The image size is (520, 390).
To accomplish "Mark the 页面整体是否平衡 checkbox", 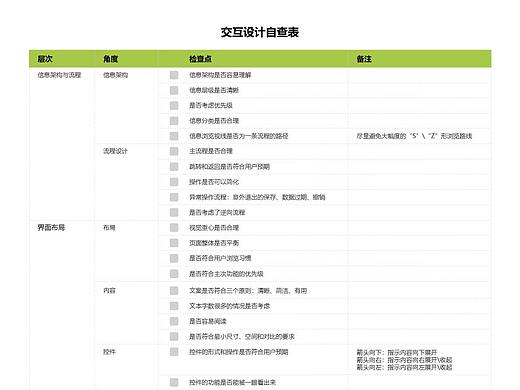I will 174,243.
